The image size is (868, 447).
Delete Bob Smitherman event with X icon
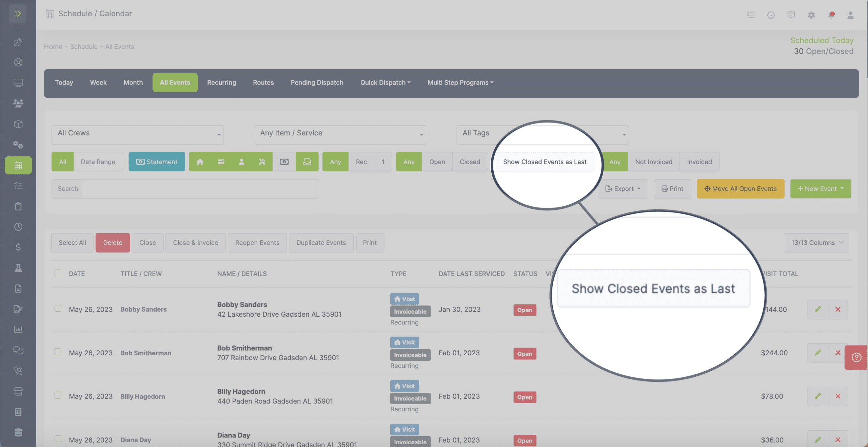838,353
